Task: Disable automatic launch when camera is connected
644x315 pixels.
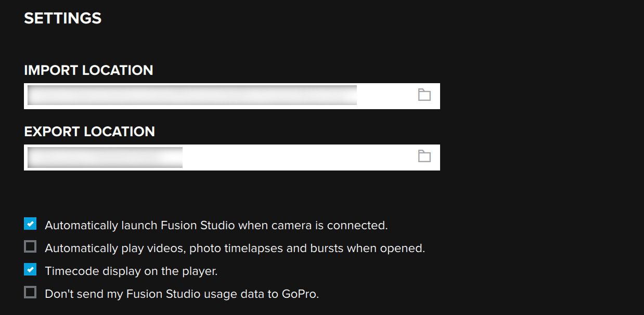Action: coord(30,224)
